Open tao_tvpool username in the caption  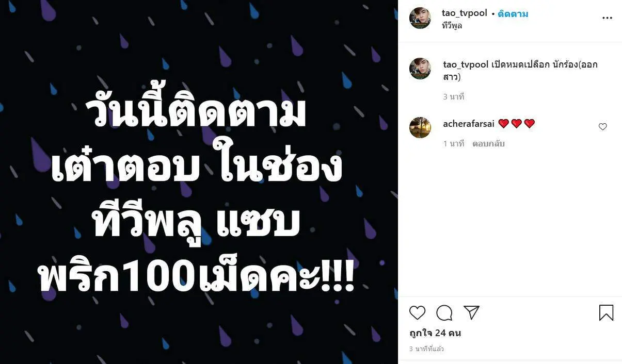[x=465, y=65]
